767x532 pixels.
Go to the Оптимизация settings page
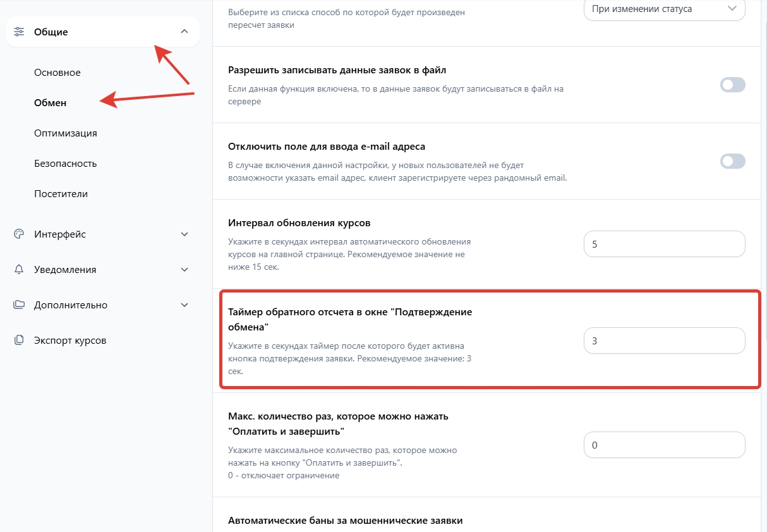point(66,133)
